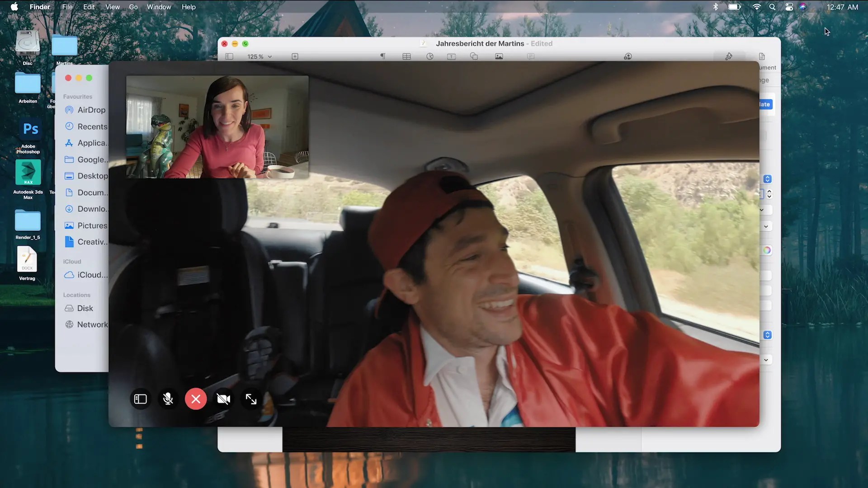Open the blue popup menu under the color wheel

pyautogui.click(x=767, y=335)
